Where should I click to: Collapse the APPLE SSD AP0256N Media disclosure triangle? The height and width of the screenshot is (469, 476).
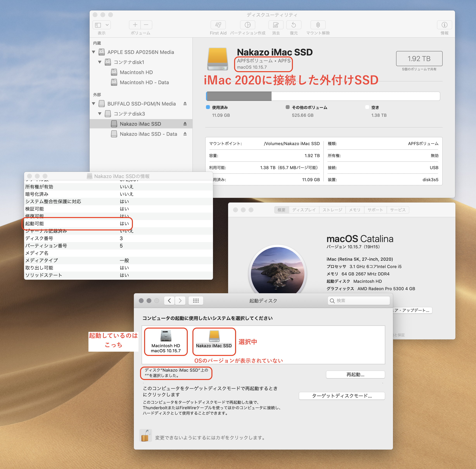click(94, 52)
